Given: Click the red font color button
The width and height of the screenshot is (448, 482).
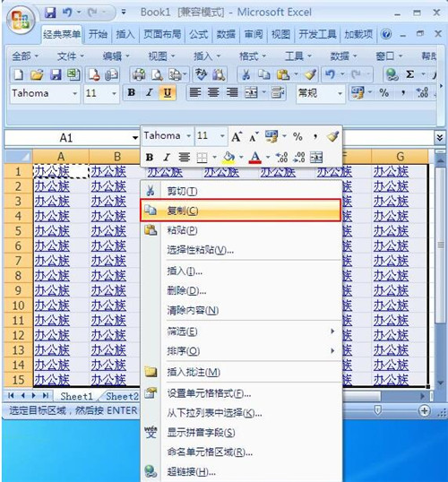Looking at the screenshot, I should (255, 158).
